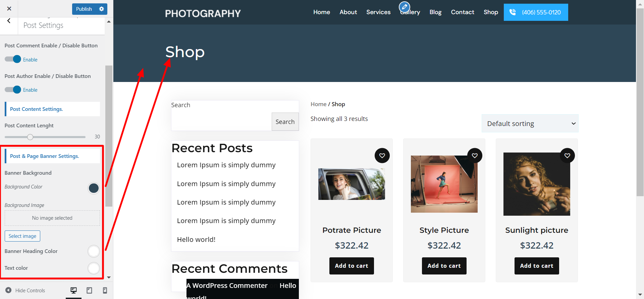Open Banner Background Color picker swatch
The height and width of the screenshot is (299, 644).
tap(94, 188)
